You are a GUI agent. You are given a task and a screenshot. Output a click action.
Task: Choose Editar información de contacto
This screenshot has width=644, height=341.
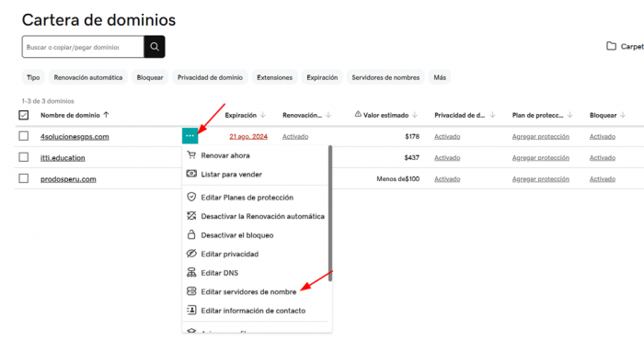(253, 311)
